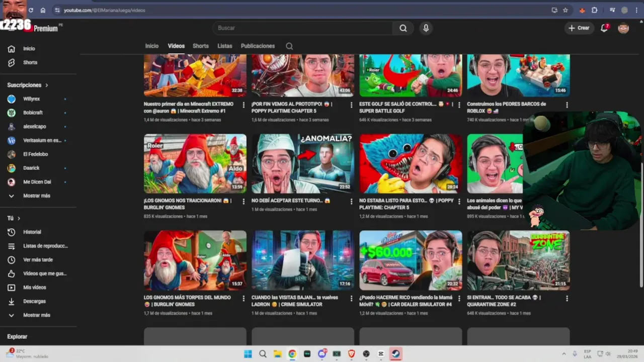Switch to the Listas tab
The height and width of the screenshot is (362, 644).
point(225,46)
